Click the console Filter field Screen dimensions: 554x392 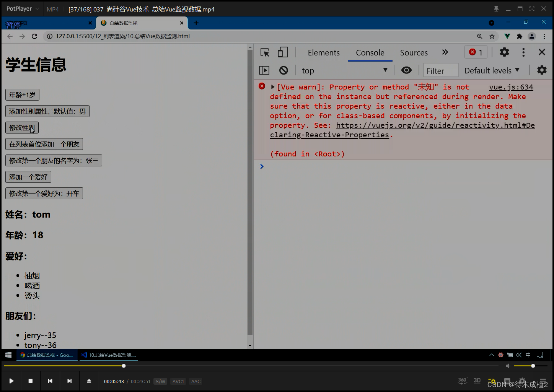tap(441, 71)
